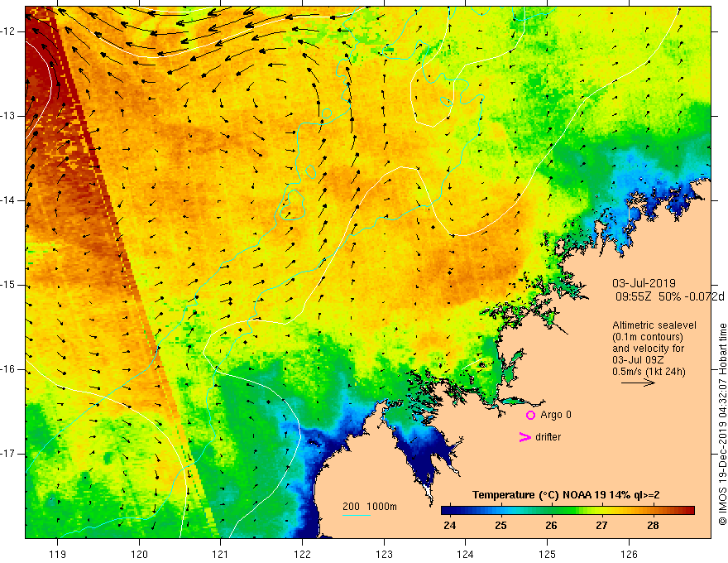Click the latitude axis label -14

point(9,200)
